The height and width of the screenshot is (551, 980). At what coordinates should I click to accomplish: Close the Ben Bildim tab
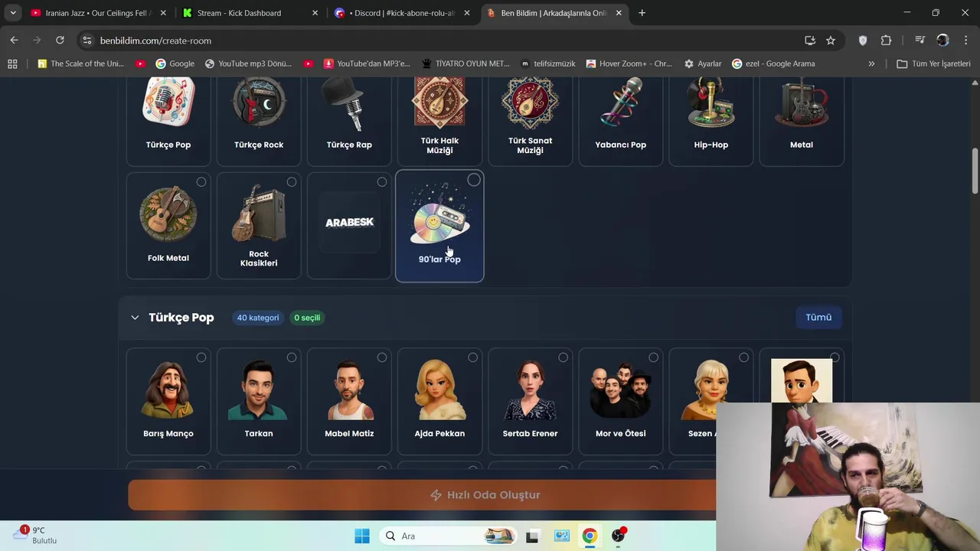[x=619, y=13]
